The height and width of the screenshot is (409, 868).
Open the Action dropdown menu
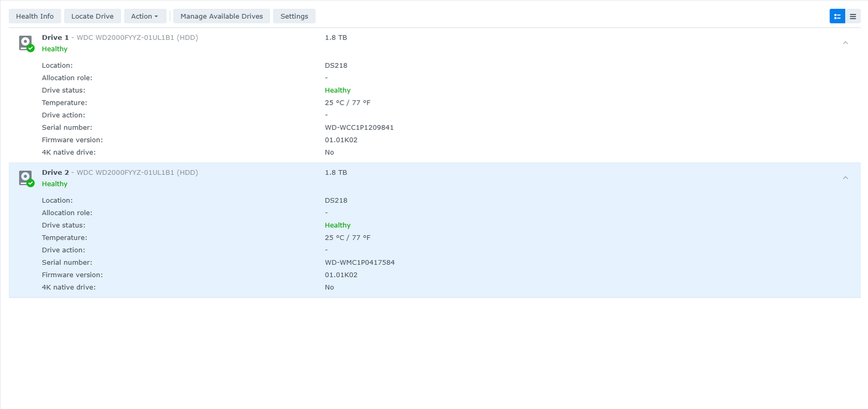[145, 16]
